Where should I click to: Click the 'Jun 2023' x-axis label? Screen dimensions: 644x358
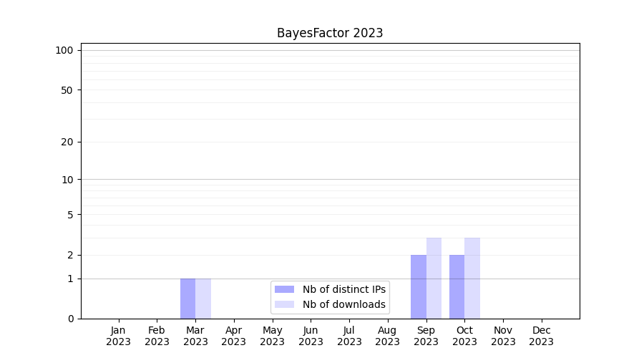tap(311, 336)
